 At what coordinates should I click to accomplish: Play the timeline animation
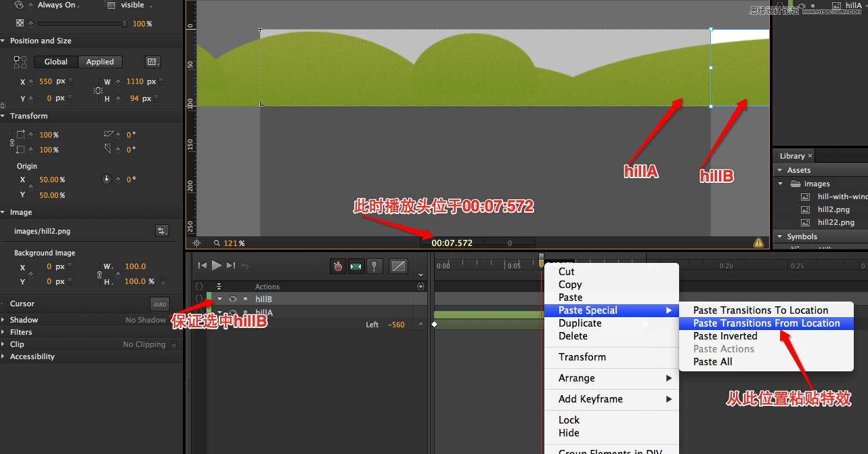coord(217,266)
